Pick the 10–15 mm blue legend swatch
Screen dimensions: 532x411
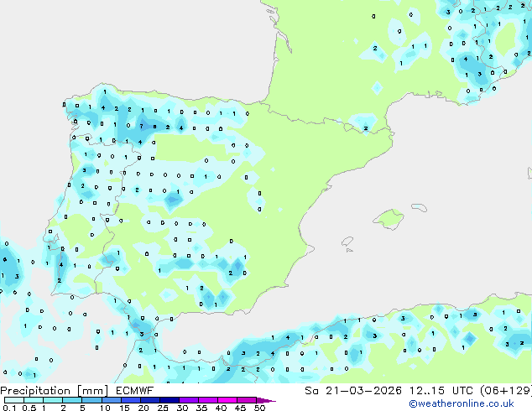111,400
